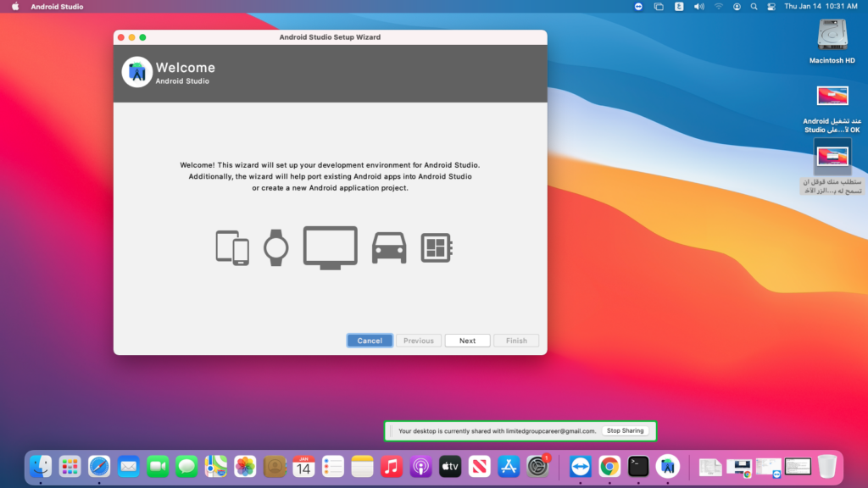
Task: Open the TeamViewer menu bar icon
Action: tap(638, 7)
